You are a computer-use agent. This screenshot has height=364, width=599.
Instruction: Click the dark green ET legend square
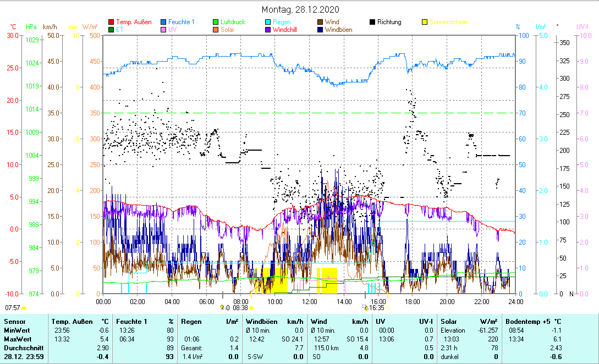pos(111,30)
